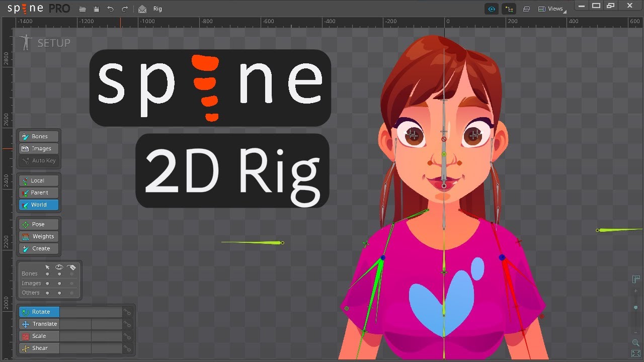Click the plus sign above zoom slider

point(635,291)
